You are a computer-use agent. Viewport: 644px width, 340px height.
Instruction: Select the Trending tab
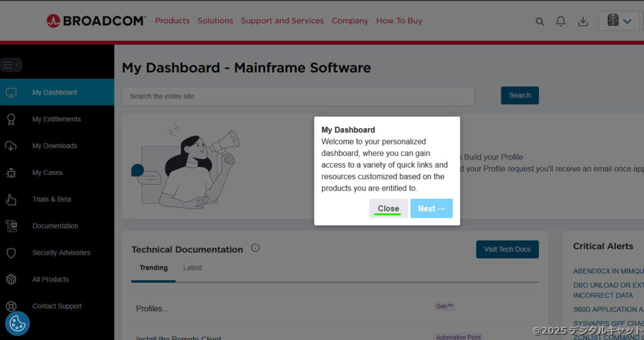153,268
